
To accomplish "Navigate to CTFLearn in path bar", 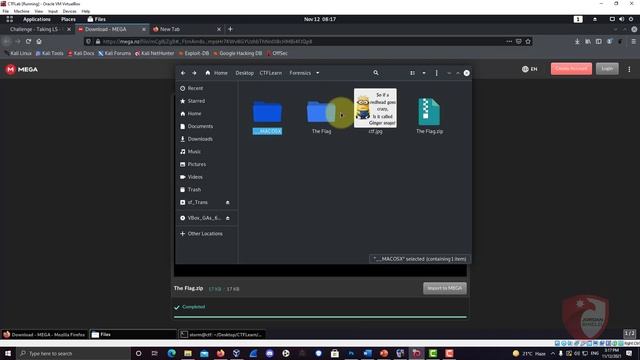I will coord(271,73).
